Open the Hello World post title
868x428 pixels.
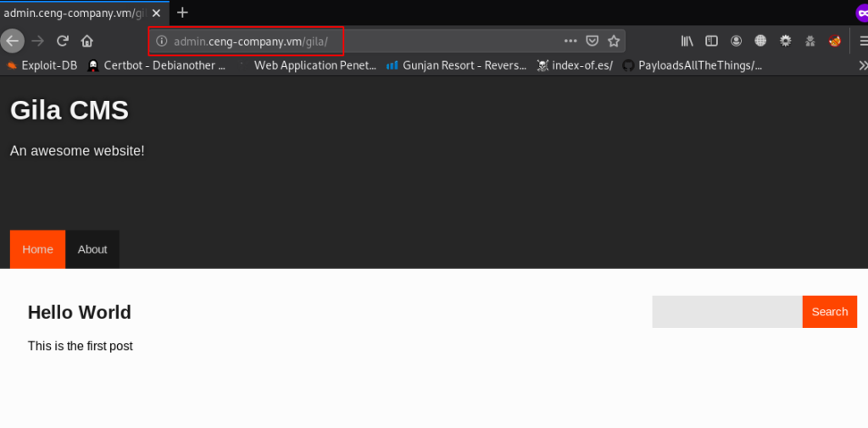click(x=79, y=312)
